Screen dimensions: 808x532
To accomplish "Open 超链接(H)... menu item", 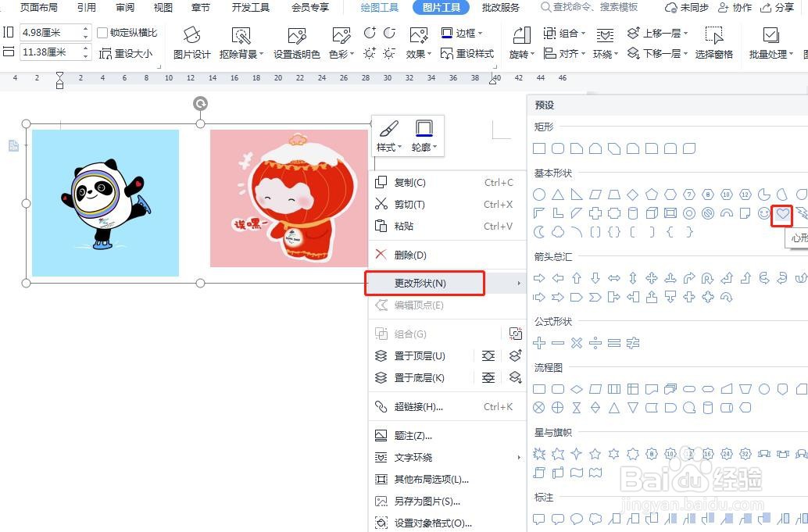I will pos(447,407).
